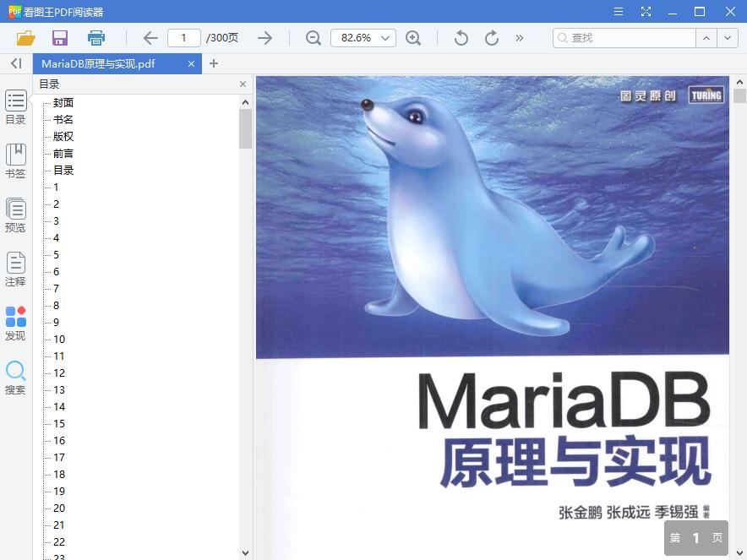Select outline entry 22
Screen dimensions: 747x560
point(59,542)
